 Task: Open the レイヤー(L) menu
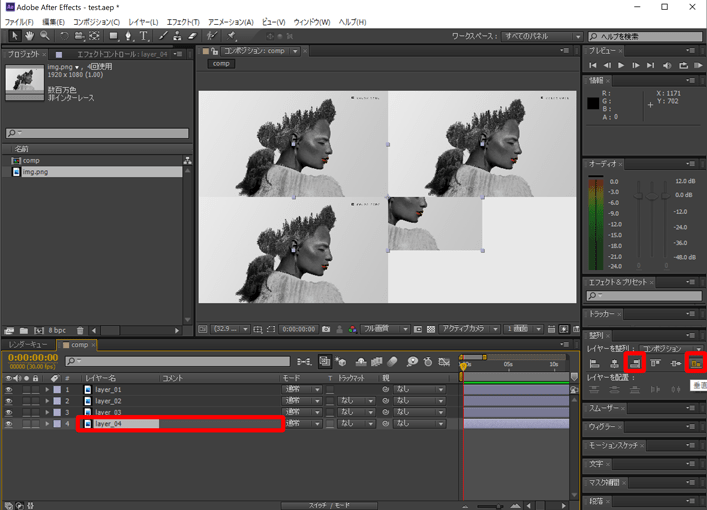143,22
